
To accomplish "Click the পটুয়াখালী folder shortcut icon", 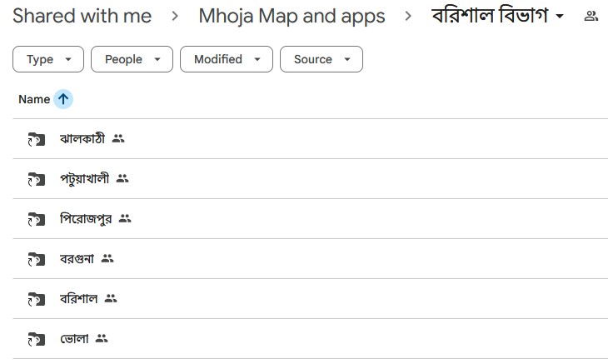I will click(x=37, y=179).
